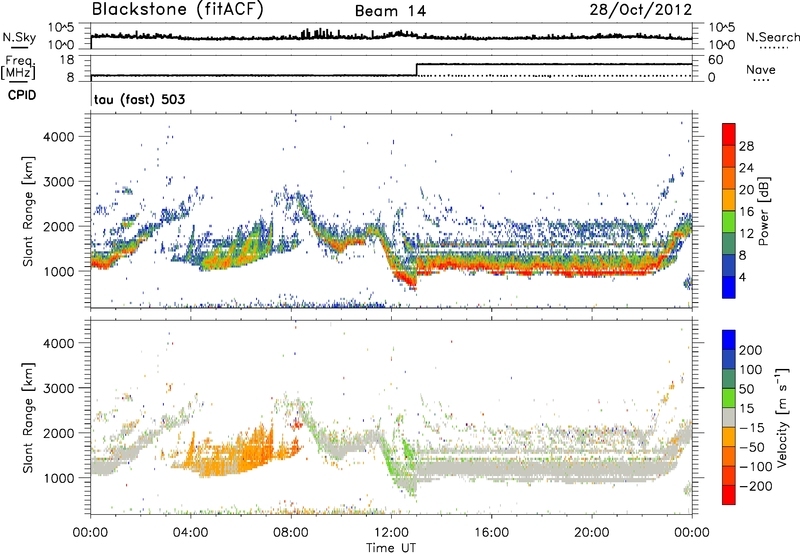Click the Velocity [m s-1] color bar title
Screen dimensions: 800x554
tap(782, 417)
